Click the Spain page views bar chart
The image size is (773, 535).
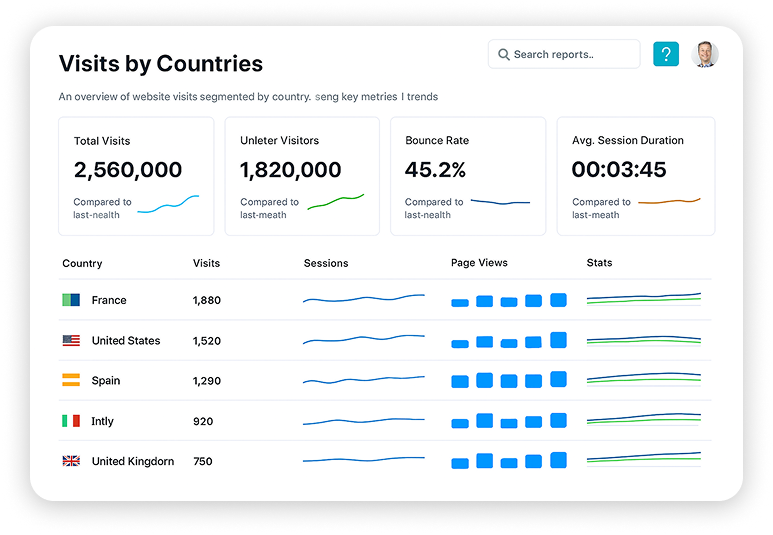tap(509, 380)
